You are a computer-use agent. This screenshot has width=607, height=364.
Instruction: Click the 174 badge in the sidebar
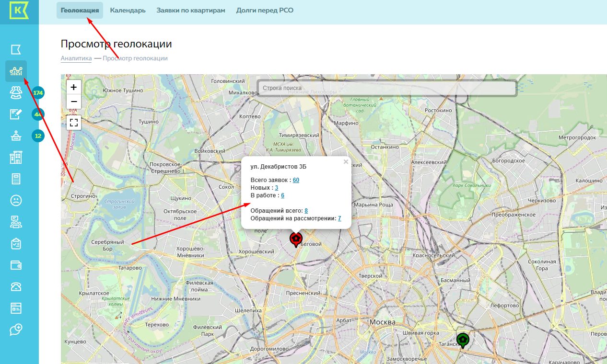tap(38, 92)
